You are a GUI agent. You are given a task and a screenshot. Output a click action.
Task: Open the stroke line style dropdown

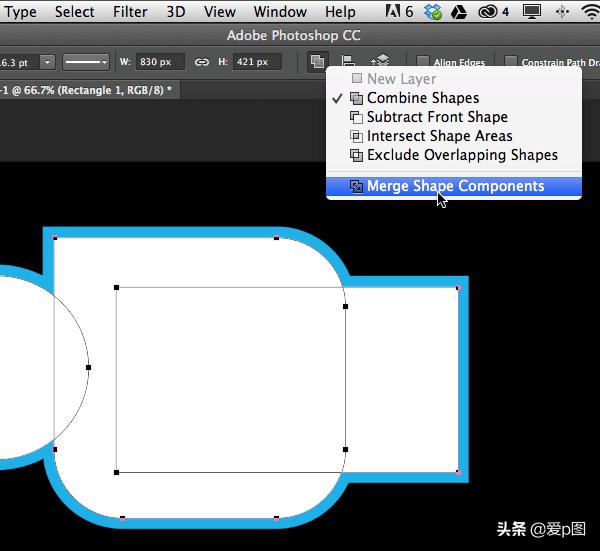(x=86, y=62)
